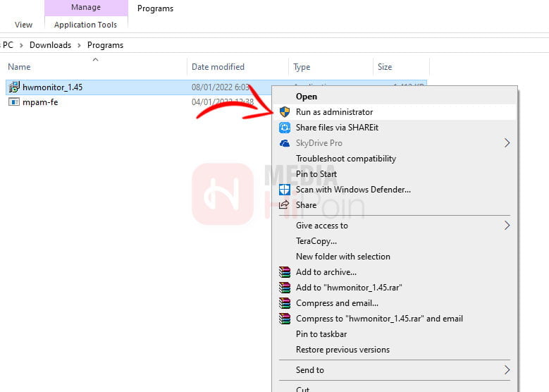This screenshot has width=549, height=392.
Task: Click the 08/01/2022 date cell
Action: (x=220, y=87)
